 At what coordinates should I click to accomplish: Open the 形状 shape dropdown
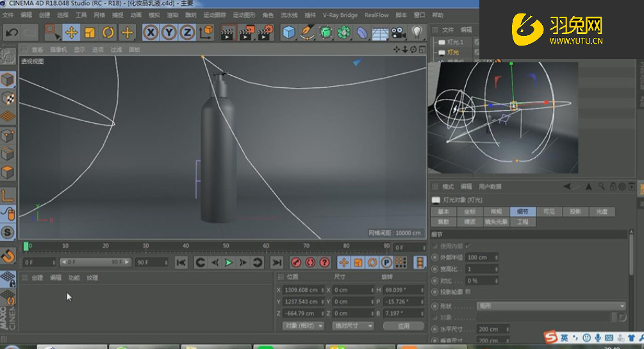(552, 306)
